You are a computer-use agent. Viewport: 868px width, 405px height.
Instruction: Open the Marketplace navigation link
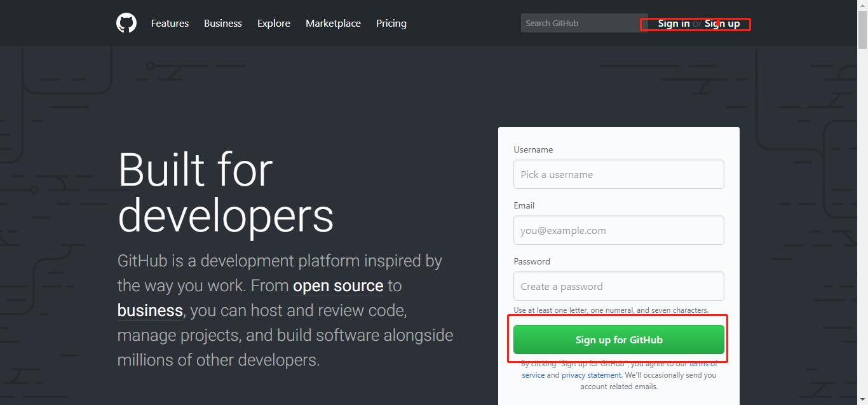click(x=333, y=24)
